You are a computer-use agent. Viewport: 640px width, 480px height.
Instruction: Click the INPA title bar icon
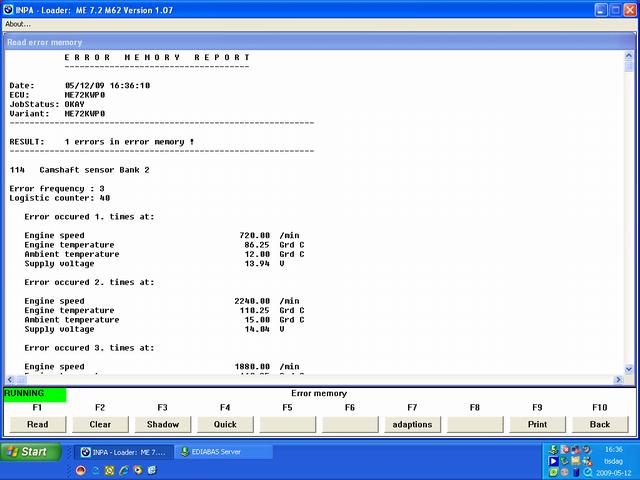point(9,8)
